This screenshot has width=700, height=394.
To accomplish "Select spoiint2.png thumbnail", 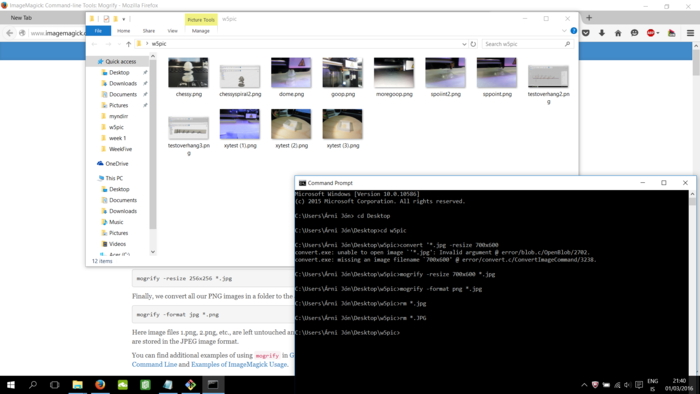I will [x=446, y=73].
